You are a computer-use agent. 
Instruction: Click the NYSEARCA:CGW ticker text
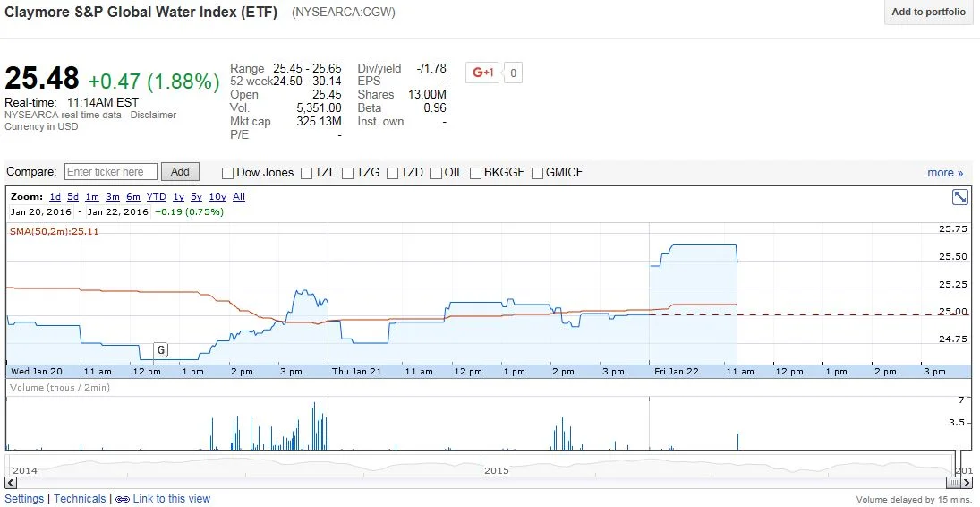pos(343,12)
